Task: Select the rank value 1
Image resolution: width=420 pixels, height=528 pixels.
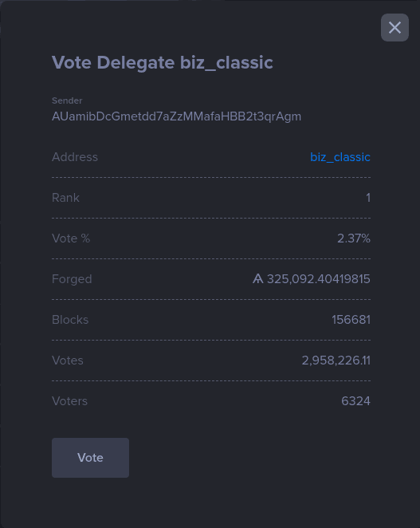Action: point(368,198)
